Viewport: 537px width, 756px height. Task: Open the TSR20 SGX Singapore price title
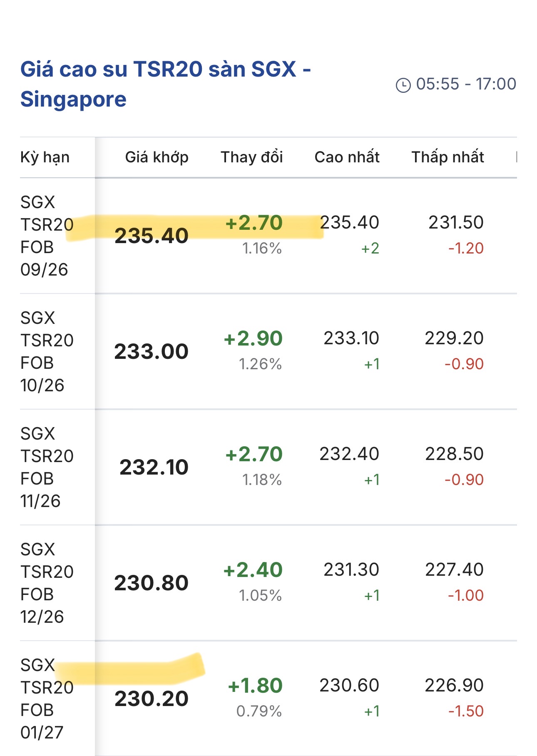[x=166, y=84]
